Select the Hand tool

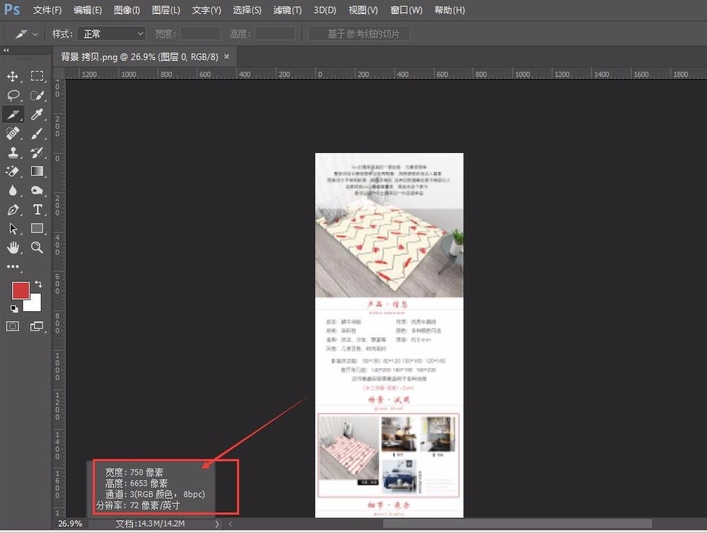coord(13,247)
